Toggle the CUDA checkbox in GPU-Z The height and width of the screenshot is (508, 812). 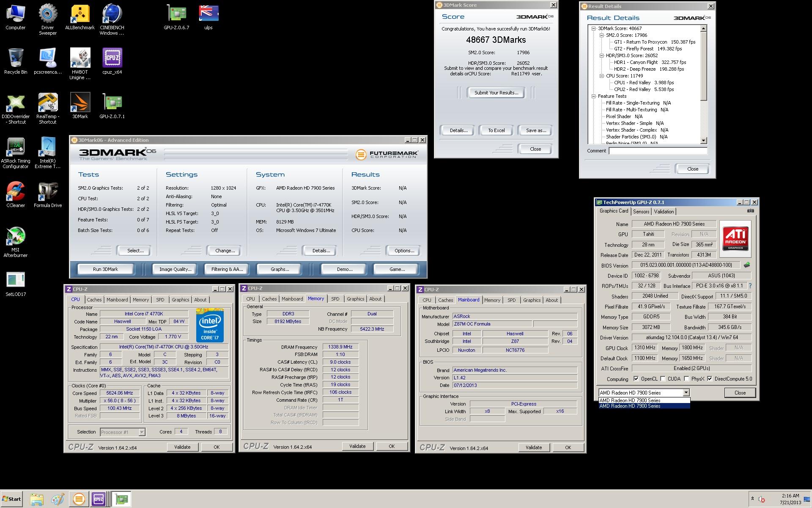coord(663,379)
